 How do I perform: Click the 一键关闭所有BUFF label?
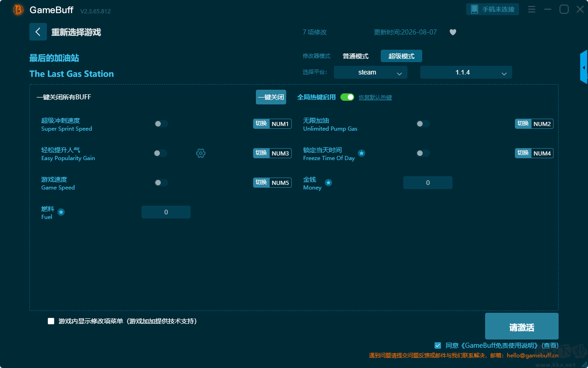64,97
